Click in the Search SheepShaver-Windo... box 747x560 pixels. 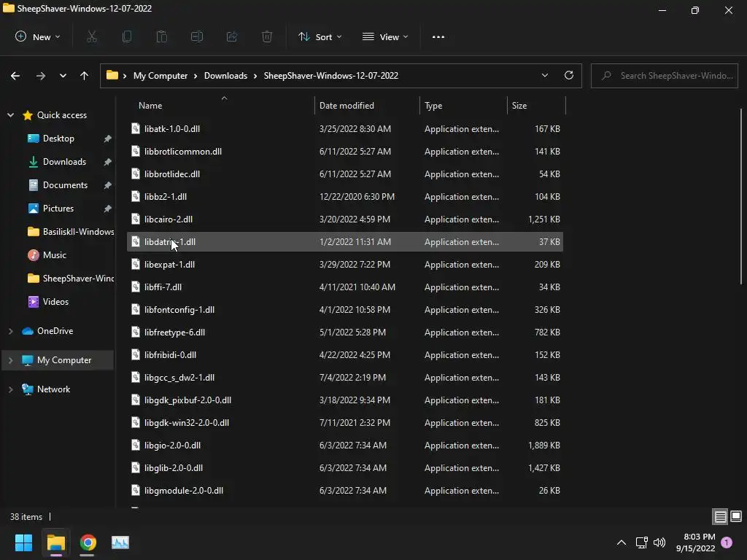coord(664,75)
